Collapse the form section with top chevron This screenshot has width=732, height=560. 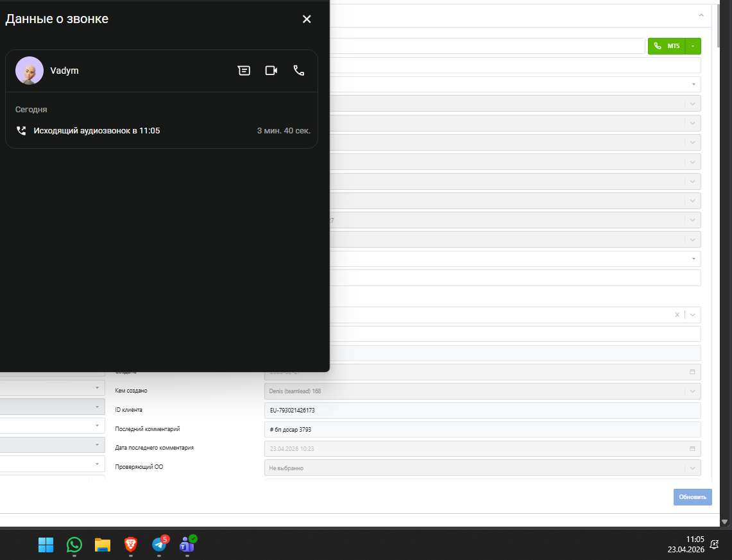coord(701,15)
